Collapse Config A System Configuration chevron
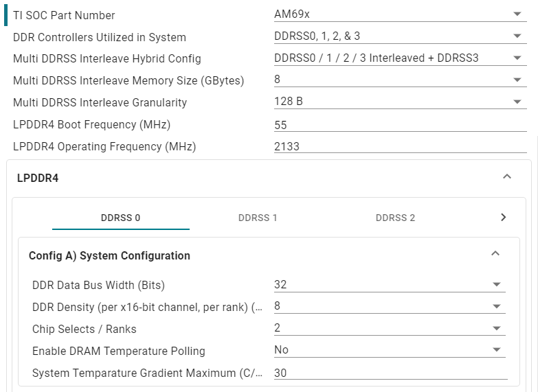Screen dimensions: 538x392 pos(495,254)
